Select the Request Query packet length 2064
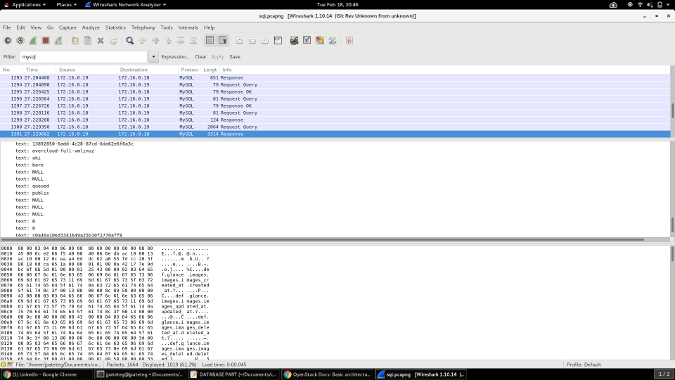Image resolution: width=675 pixels, height=380 pixels. pos(335,127)
